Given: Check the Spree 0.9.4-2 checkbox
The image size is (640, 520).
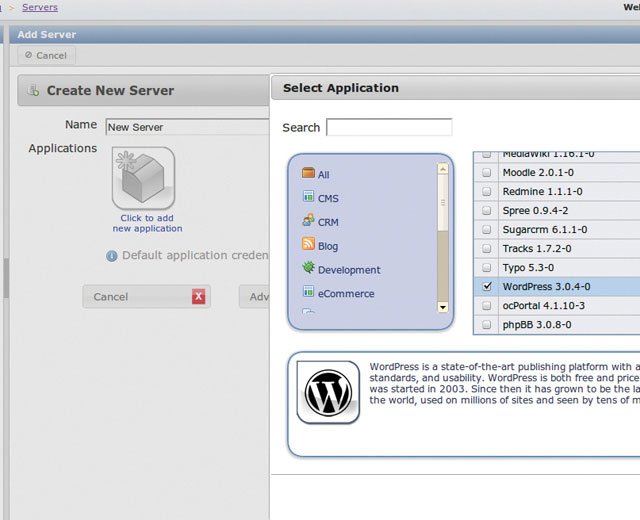Looking at the screenshot, I should tap(487, 210).
